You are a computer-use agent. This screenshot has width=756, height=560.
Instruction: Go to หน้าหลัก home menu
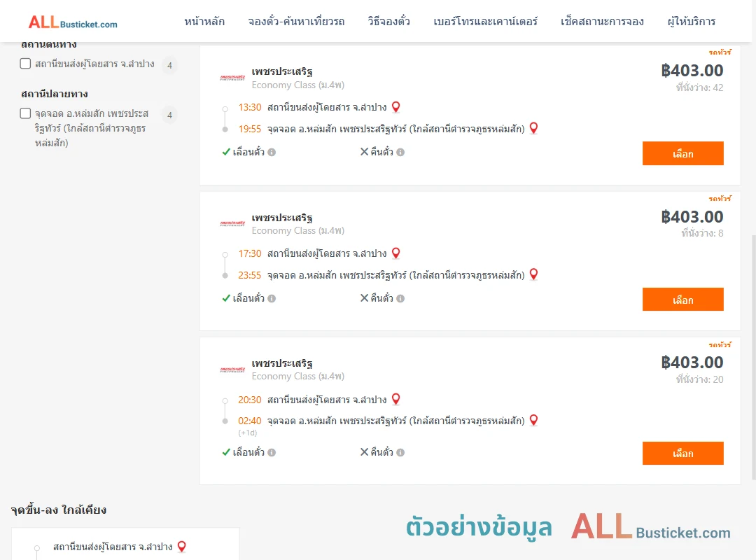(x=204, y=22)
